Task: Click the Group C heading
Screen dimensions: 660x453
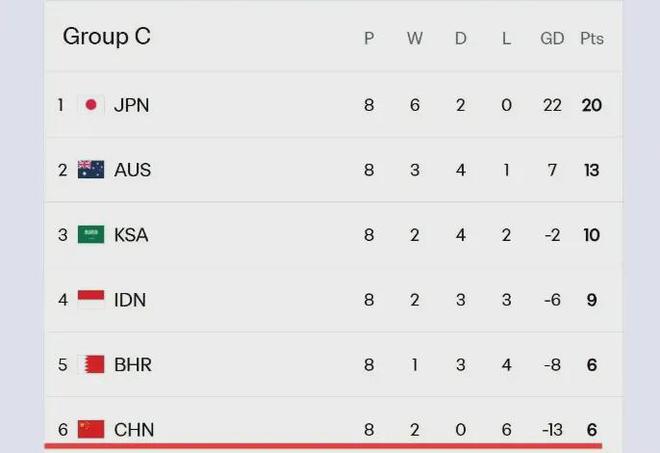Action: pos(106,37)
